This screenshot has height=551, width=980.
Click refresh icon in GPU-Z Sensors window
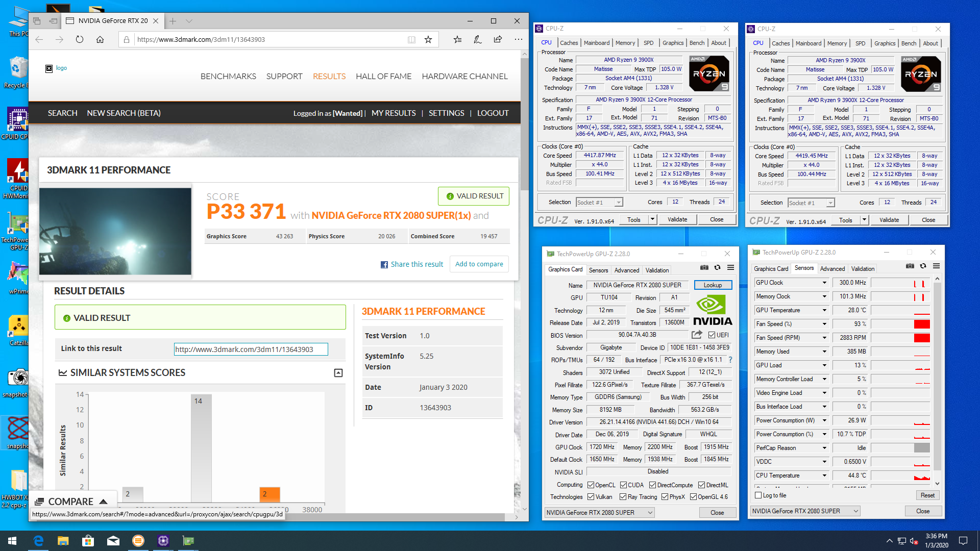click(x=923, y=266)
